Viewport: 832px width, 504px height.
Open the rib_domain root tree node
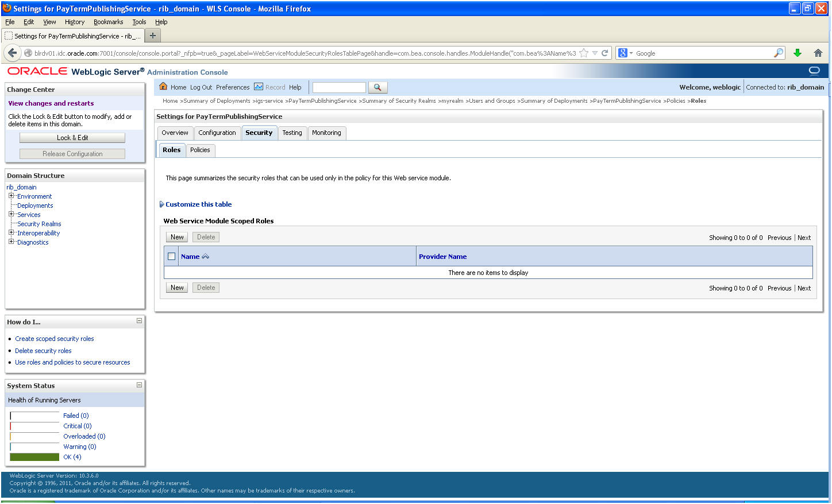pos(21,187)
